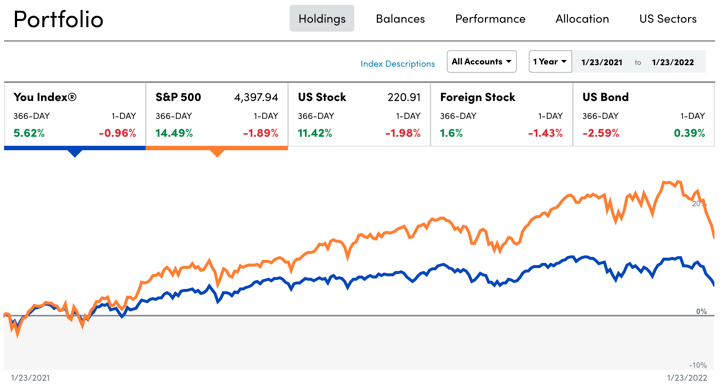Click the orange S&P 500 triangle marker
Image resolution: width=720 pixels, height=384 pixels.
point(217,153)
